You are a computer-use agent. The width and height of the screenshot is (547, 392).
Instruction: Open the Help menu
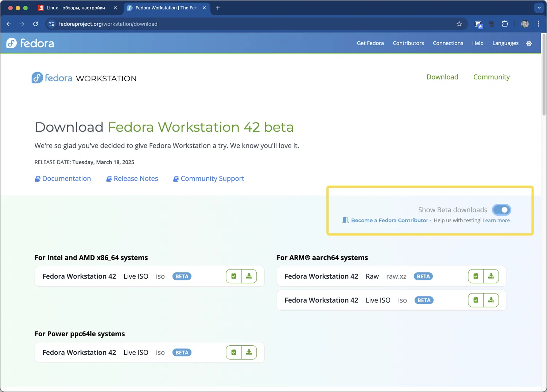click(478, 43)
